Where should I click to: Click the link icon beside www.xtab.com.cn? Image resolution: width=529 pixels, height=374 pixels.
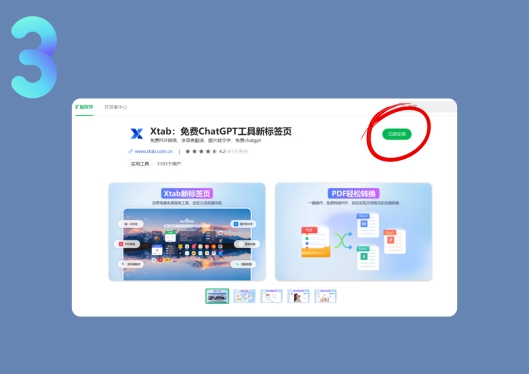click(x=131, y=151)
